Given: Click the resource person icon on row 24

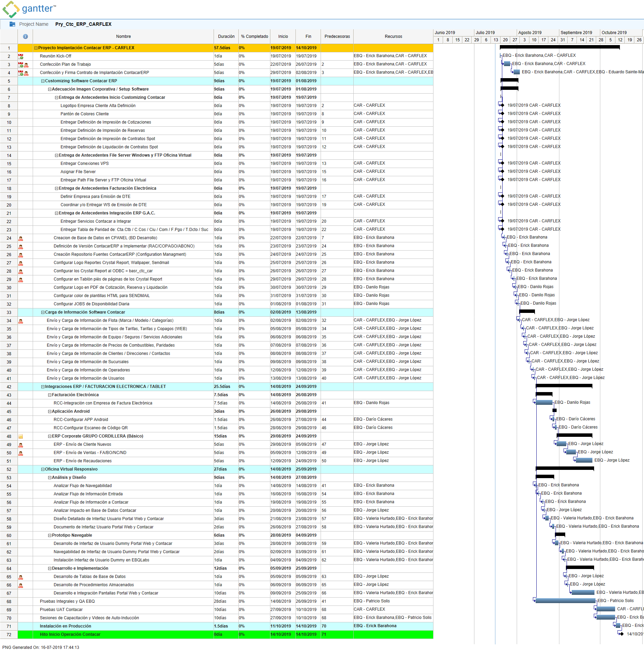Looking at the screenshot, I should (x=21, y=238).
